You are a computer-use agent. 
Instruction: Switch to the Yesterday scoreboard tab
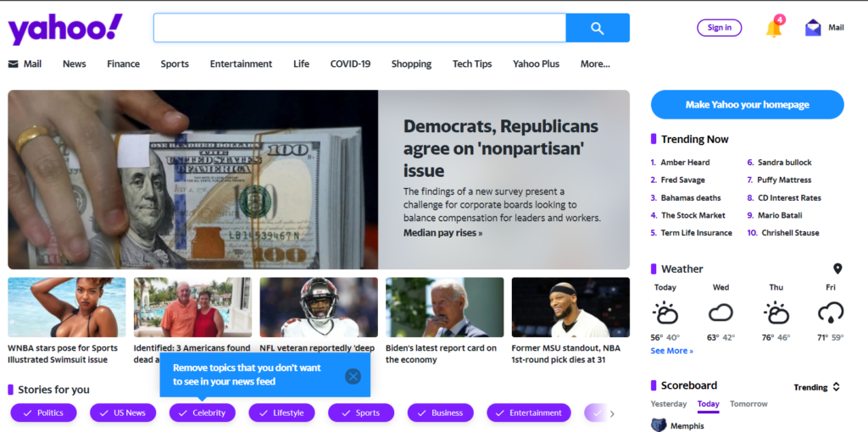[x=668, y=404]
